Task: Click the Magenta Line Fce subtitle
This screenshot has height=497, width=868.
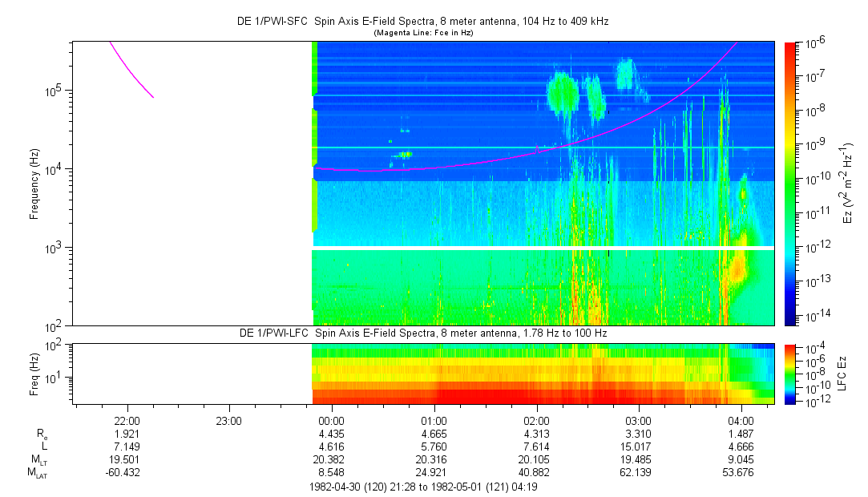Action: pyautogui.click(x=424, y=33)
